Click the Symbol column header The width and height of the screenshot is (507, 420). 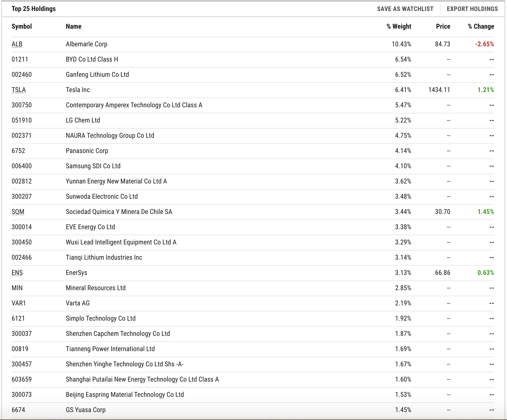[x=22, y=27]
